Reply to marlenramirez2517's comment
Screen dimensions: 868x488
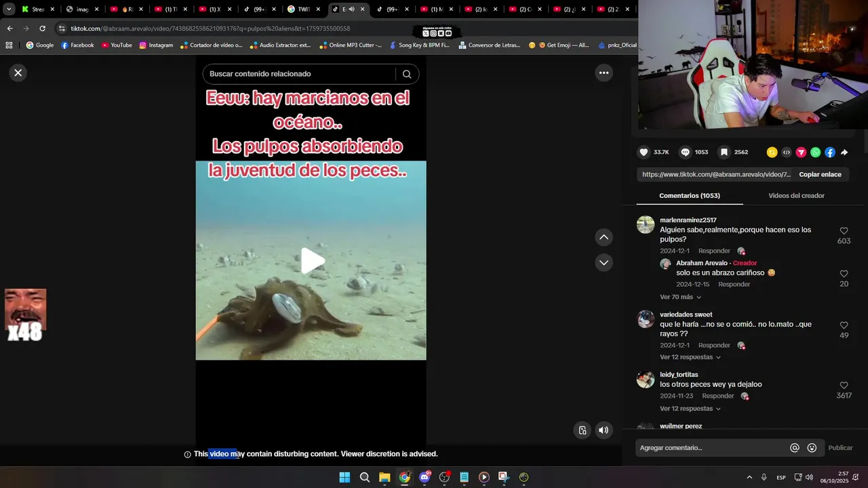point(714,251)
